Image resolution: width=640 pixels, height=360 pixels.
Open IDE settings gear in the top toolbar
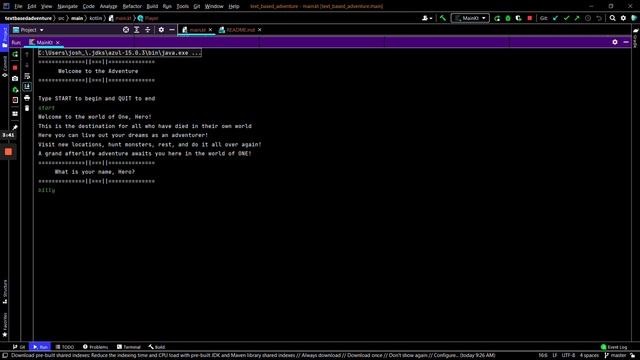[x=623, y=18]
